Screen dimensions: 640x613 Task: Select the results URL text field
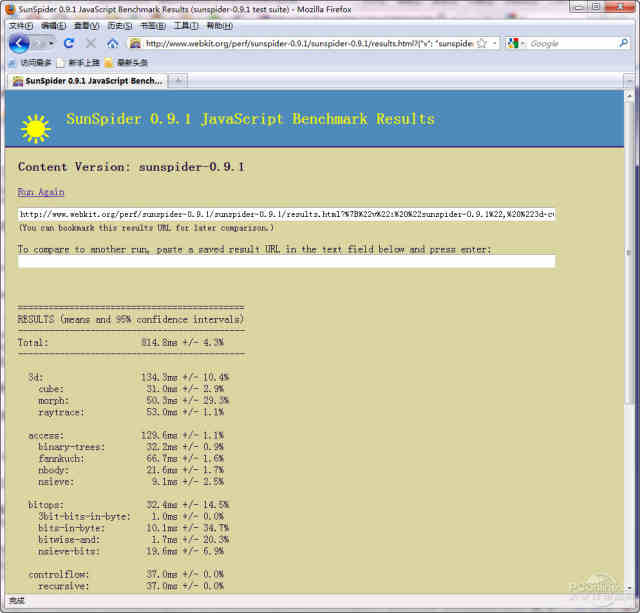(x=287, y=214)
